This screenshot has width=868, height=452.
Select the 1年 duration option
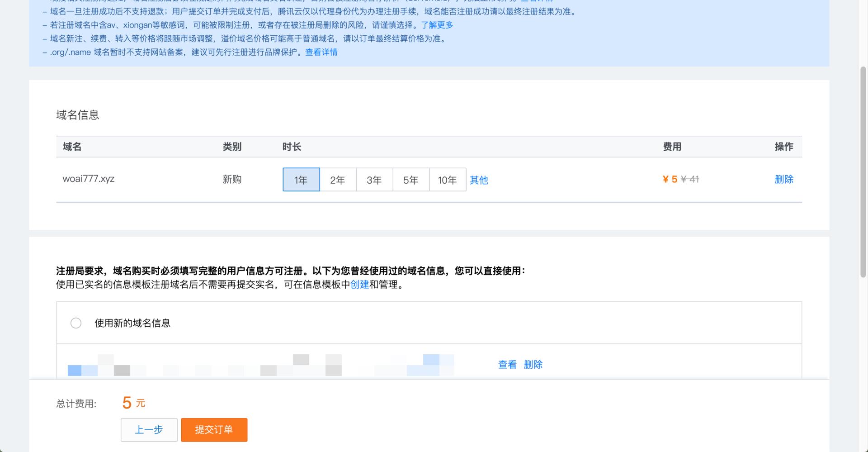click(301, 180)
